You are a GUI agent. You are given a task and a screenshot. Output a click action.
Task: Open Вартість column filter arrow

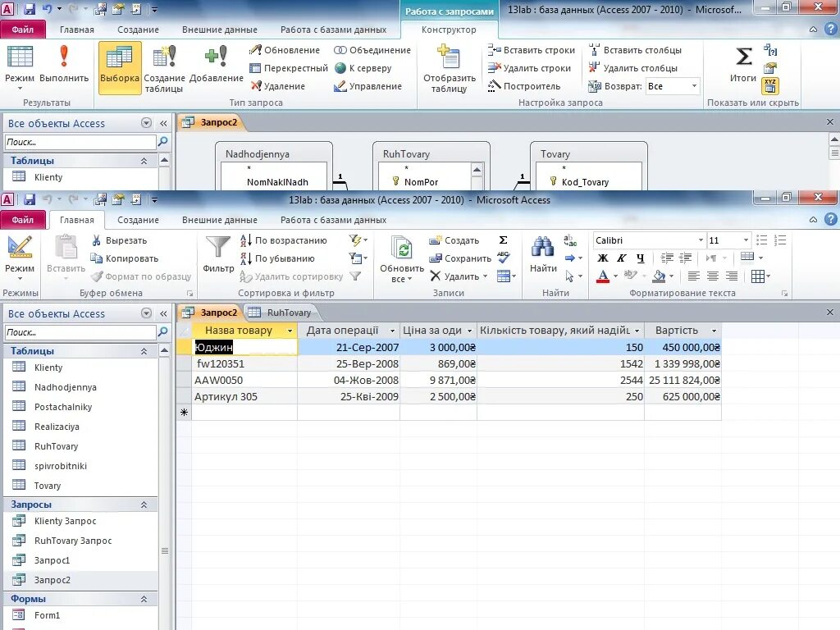[x=714, y=331]
